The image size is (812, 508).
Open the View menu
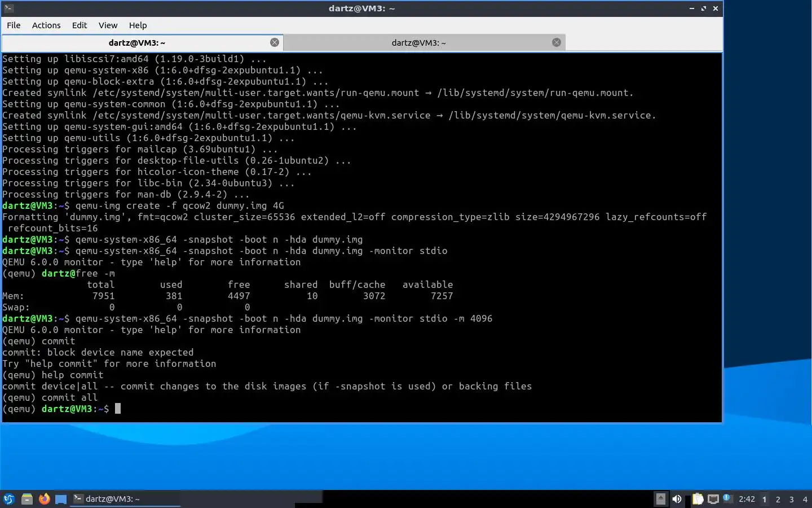(x=108, y=25)
